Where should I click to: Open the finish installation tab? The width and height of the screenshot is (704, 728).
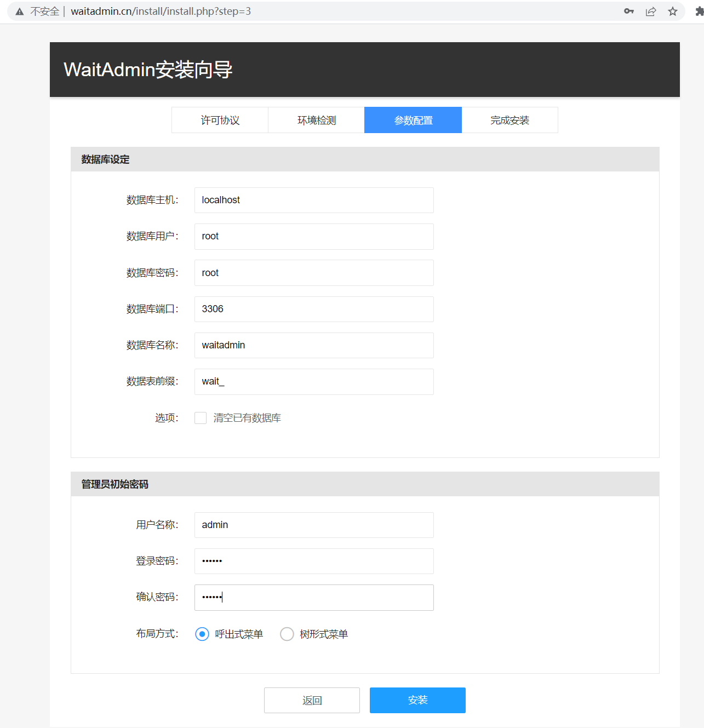510,120
